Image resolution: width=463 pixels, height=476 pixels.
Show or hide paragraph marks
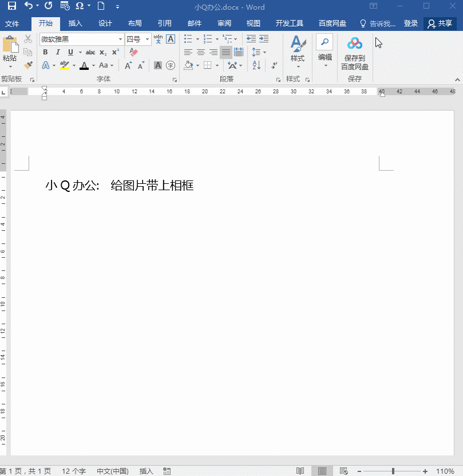[x=274, y=65]
